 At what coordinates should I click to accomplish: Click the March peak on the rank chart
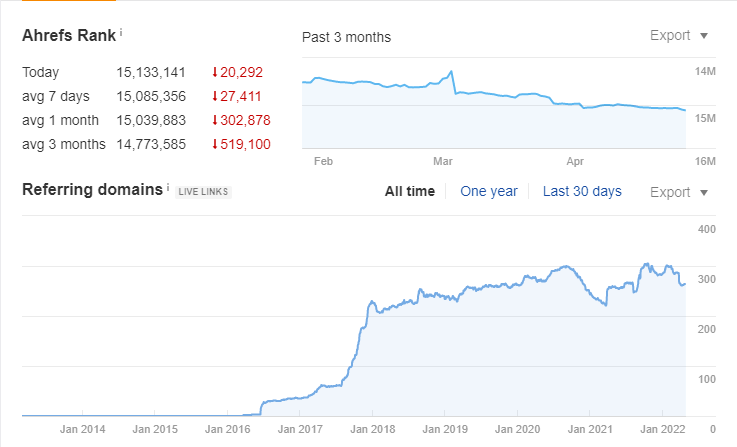tap(451, 72)
